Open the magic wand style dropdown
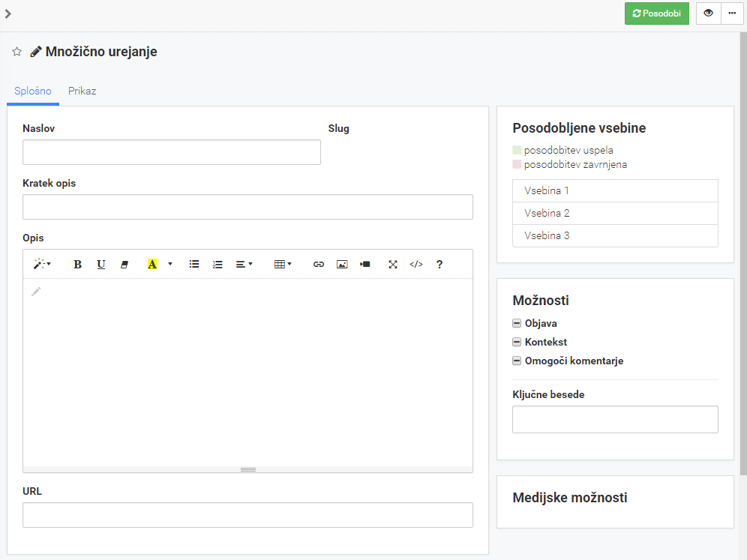The image size is (747, 560). 42,265
